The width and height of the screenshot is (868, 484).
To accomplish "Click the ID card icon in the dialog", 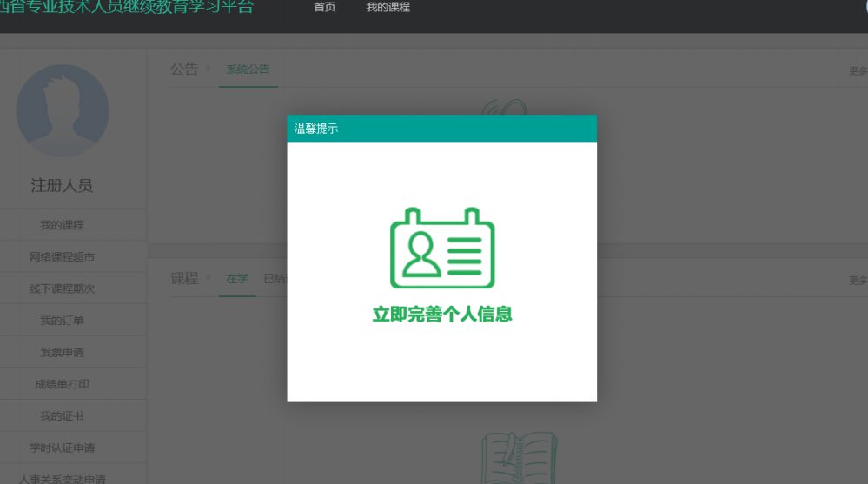I will tap(441, 249).
